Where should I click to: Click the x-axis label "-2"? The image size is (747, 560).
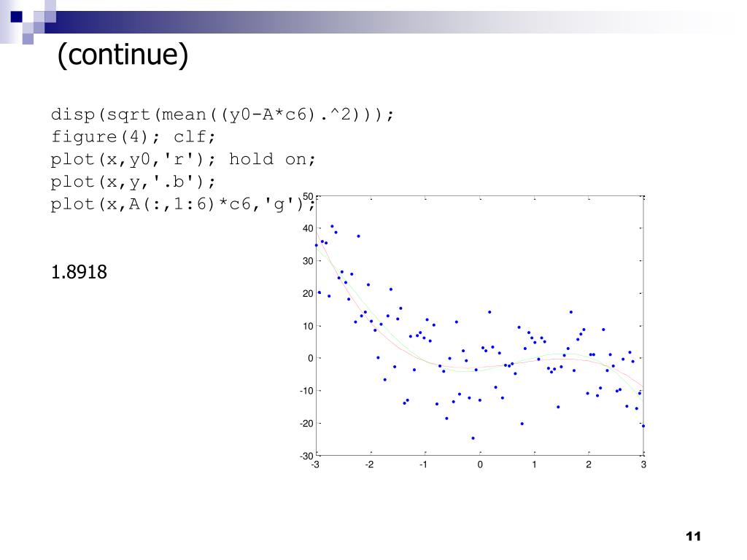(369, 464)
